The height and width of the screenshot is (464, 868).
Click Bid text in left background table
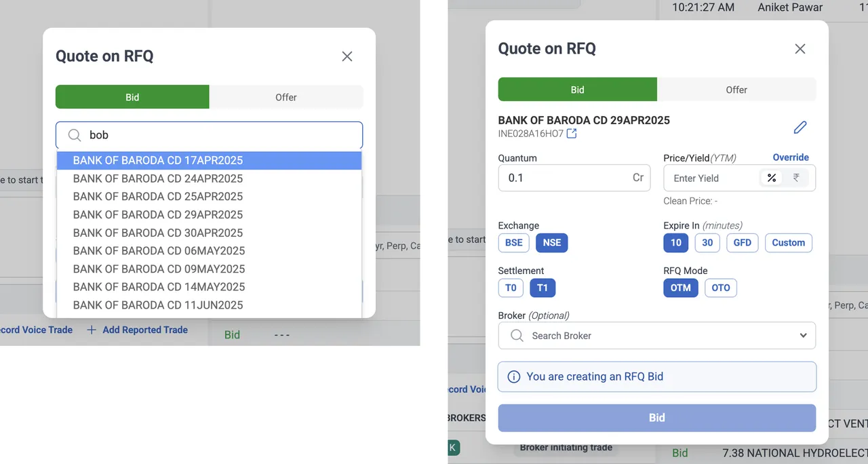[x=232, y=334]
